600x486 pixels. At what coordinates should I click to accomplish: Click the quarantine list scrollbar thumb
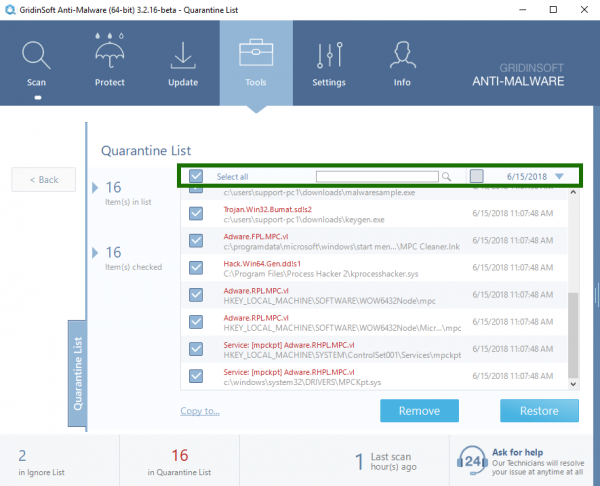point(573,335)
